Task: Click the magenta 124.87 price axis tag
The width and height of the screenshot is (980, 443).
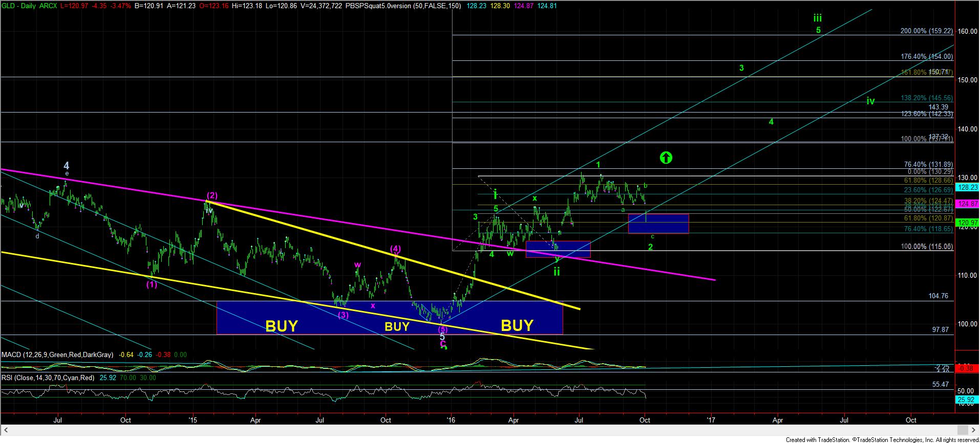Action: [x=967, y=204]
